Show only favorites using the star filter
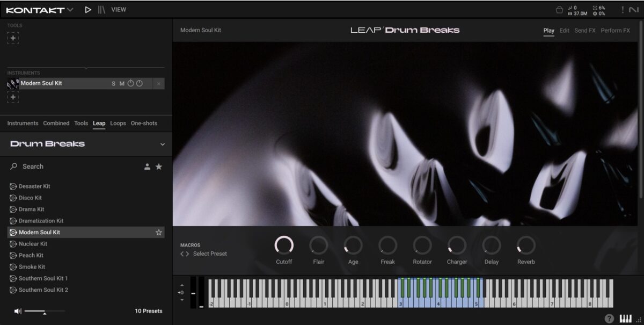This screenshot has height=325, width=644. [x=159, y=167]
